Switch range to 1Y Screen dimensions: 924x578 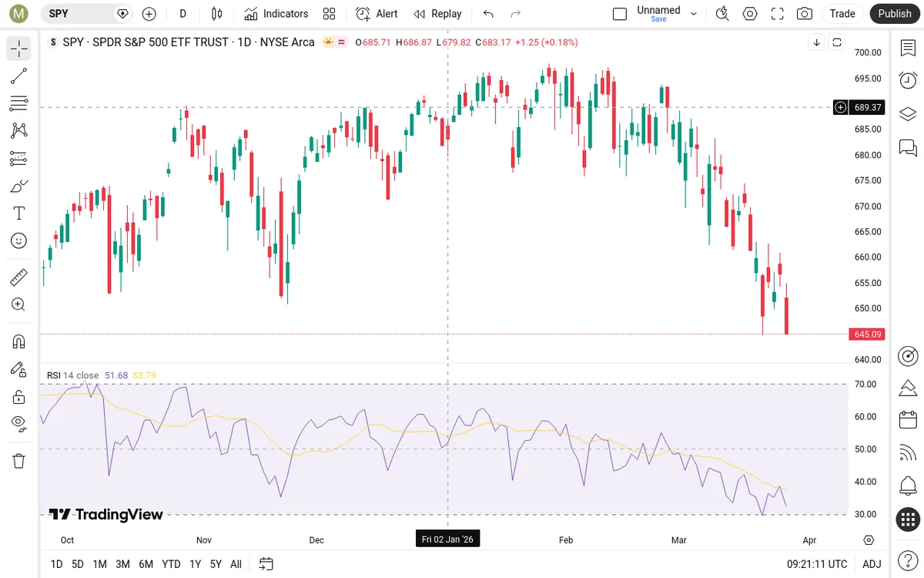point(195,564)
